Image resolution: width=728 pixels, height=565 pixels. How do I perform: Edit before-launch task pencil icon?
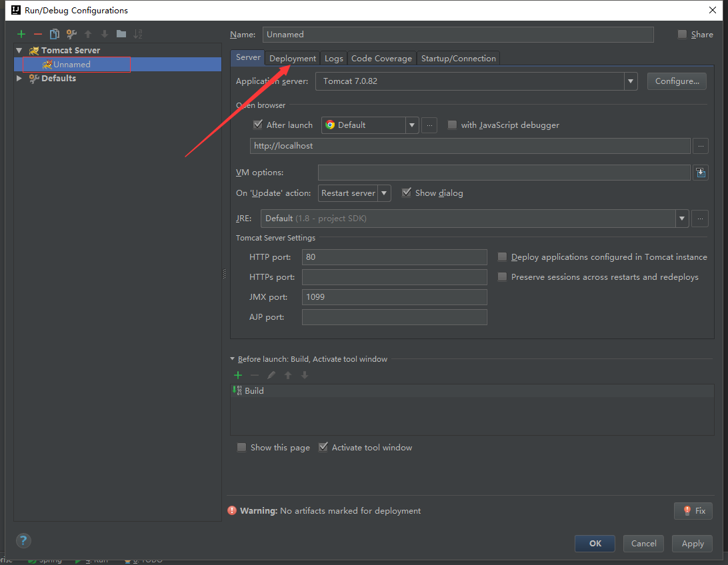click(271, 375)
